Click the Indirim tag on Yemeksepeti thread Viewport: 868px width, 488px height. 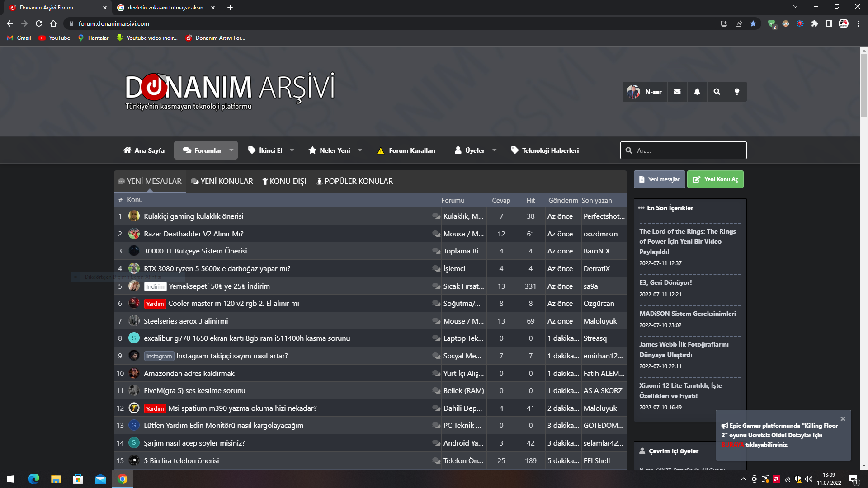coord(155,286)
